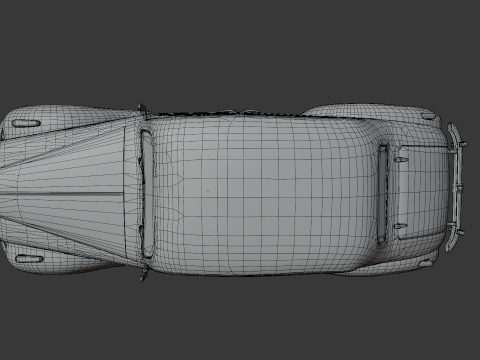Select the front windshield of the car mesh
The width and height of the screenshot is (480, 360).
click(147, 193)
